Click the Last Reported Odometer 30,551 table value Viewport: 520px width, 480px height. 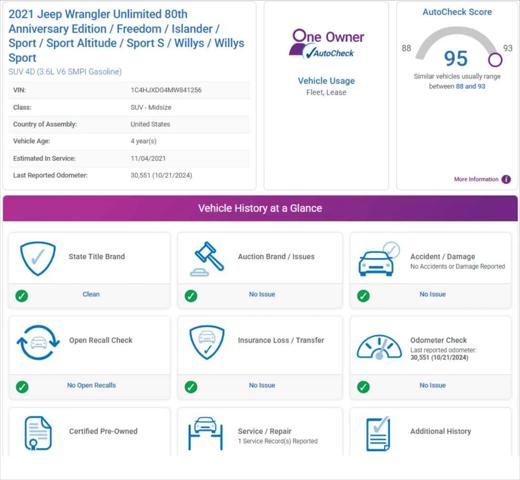pyautogui.click(x=161, y=175)
